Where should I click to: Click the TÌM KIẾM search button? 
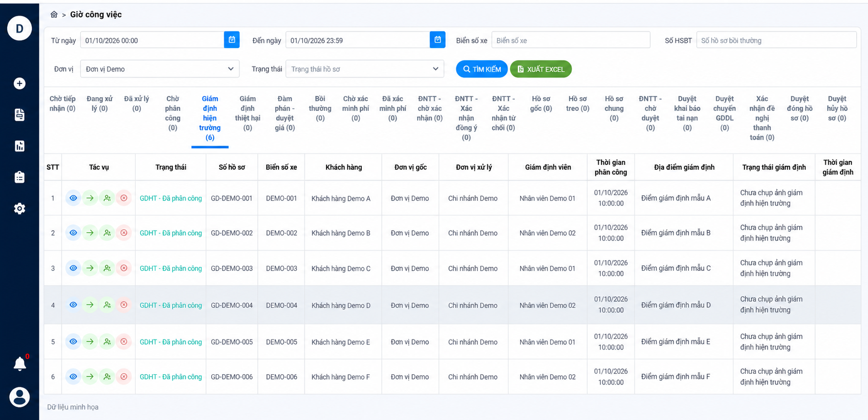[482, 69]
